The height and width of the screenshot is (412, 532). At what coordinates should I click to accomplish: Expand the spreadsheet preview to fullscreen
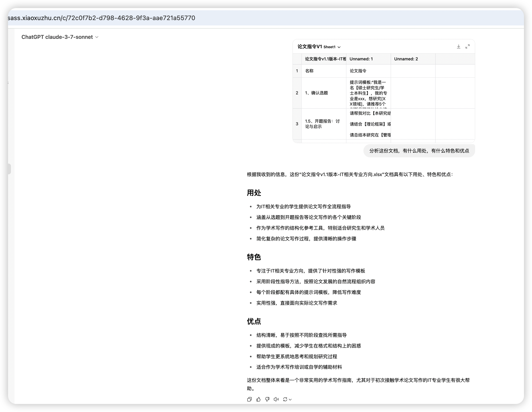click(x=467, y=47)
